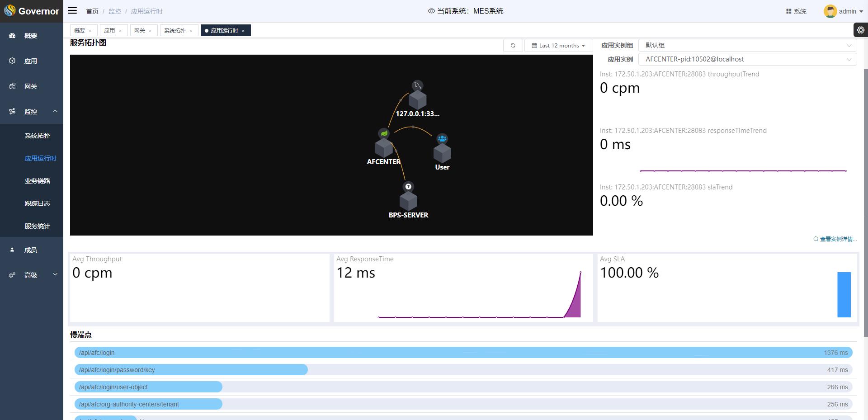Select the 127.0.0.1 database node
Image resolution: width=868 pixels, height=420 pixels.
click(x=417, y=99)
